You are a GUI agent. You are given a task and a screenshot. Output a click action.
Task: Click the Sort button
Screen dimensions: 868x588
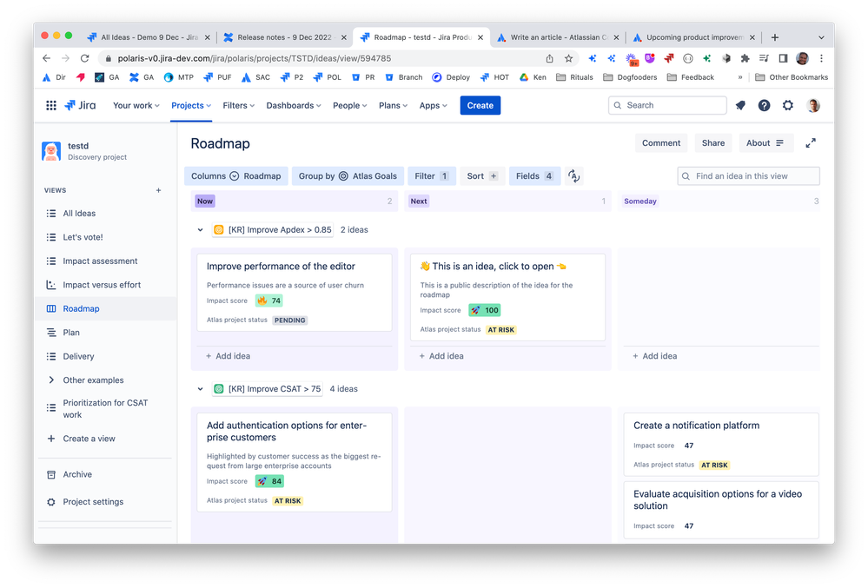(482, 176)
